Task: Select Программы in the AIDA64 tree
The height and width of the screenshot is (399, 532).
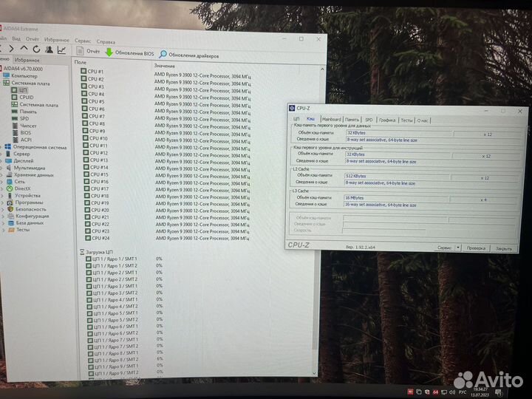Action: tap(29, 202)
